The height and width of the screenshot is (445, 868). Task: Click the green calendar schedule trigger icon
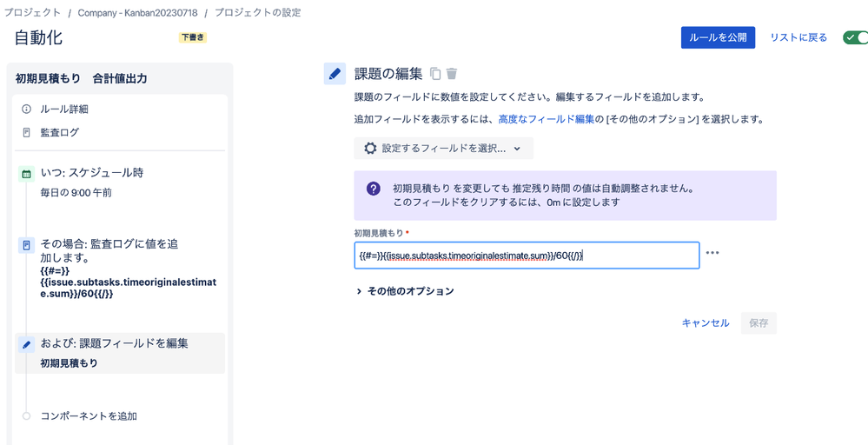pyautogui.click(x=26, y=175)
